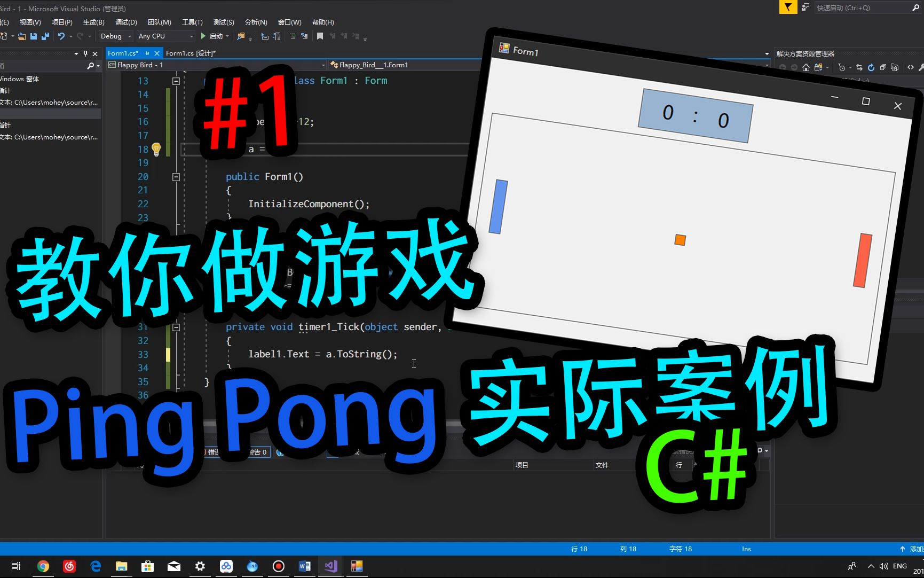Screen dimensions: 924x578
Task: Open the 启动 button dropdown arrow
Action: click(227, 36)
